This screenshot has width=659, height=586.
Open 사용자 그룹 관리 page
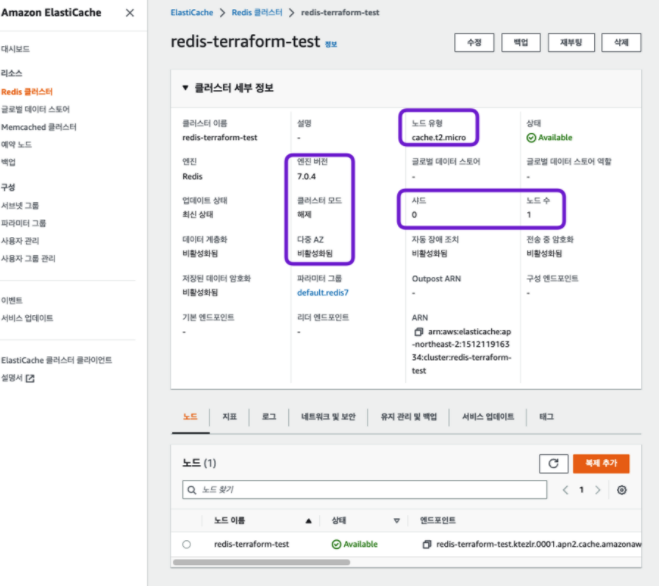pos(28,259)
